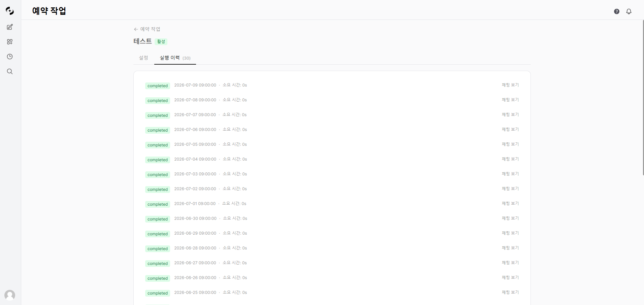Click the timestamp 2026-06-25 09:00:00
644x305 pixels.
tap(195, 293)
